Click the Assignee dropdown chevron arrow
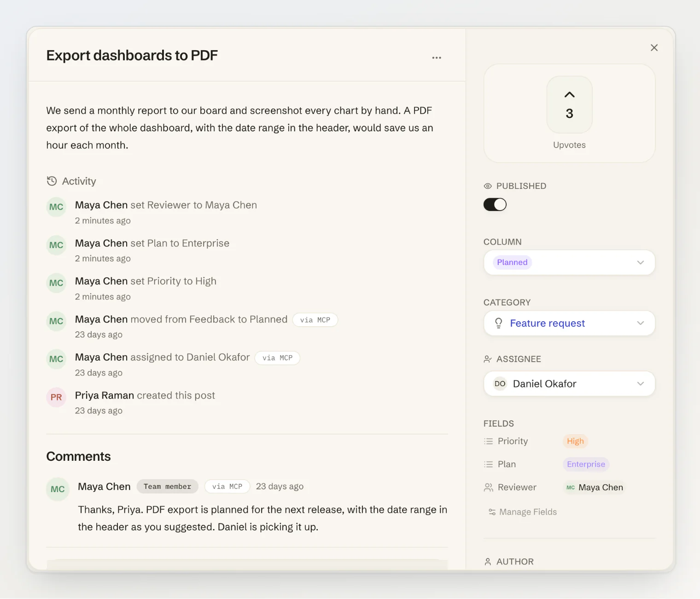 [x=640, y=384]
